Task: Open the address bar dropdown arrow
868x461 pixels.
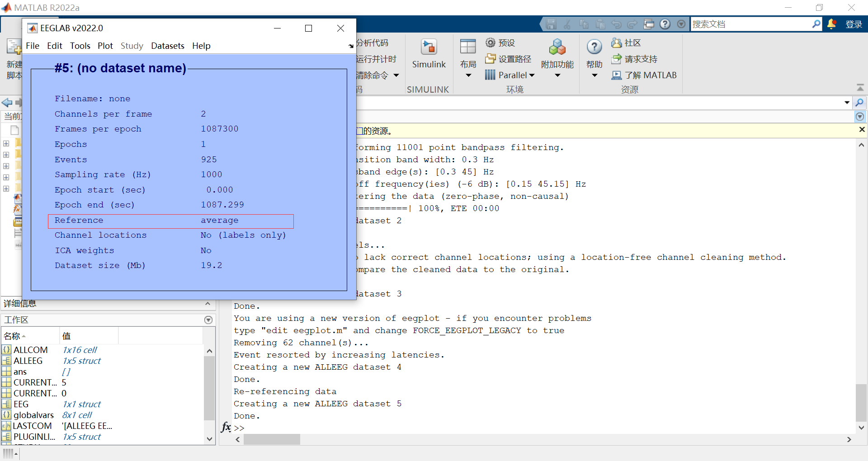Action: tap(847, 103)
